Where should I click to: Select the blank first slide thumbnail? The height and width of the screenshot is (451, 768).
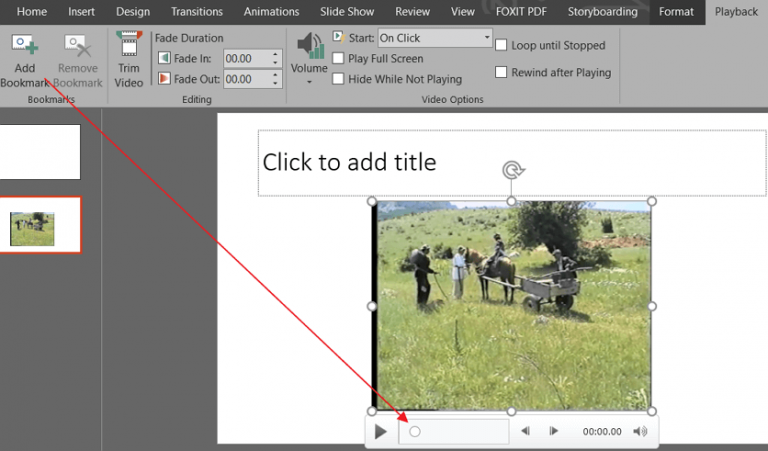(39, 152)
